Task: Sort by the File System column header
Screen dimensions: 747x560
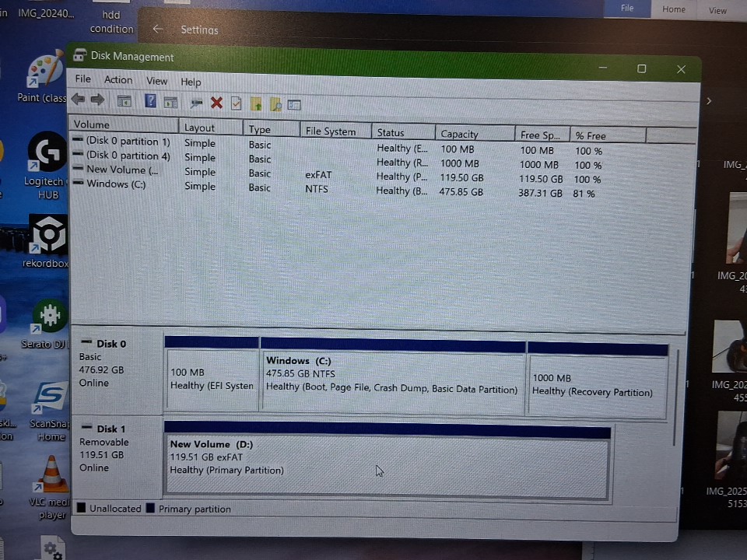Action: 330,131
